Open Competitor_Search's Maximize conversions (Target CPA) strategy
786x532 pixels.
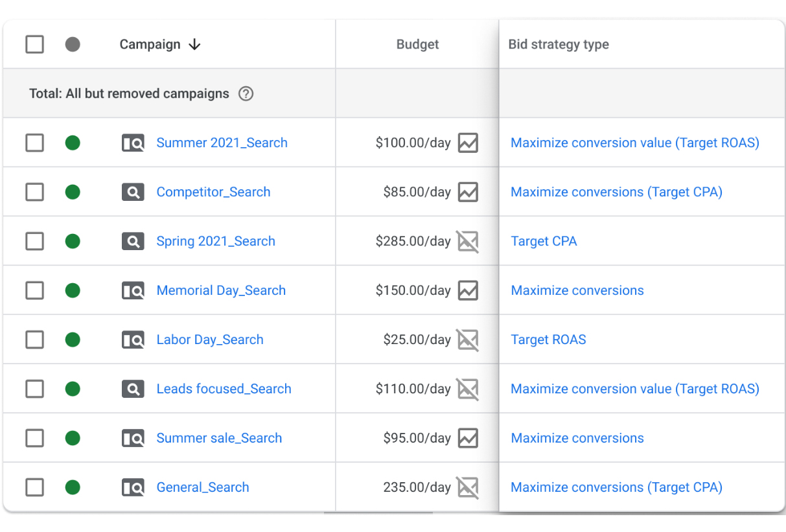pyautogui.click(x=617, y=192)
